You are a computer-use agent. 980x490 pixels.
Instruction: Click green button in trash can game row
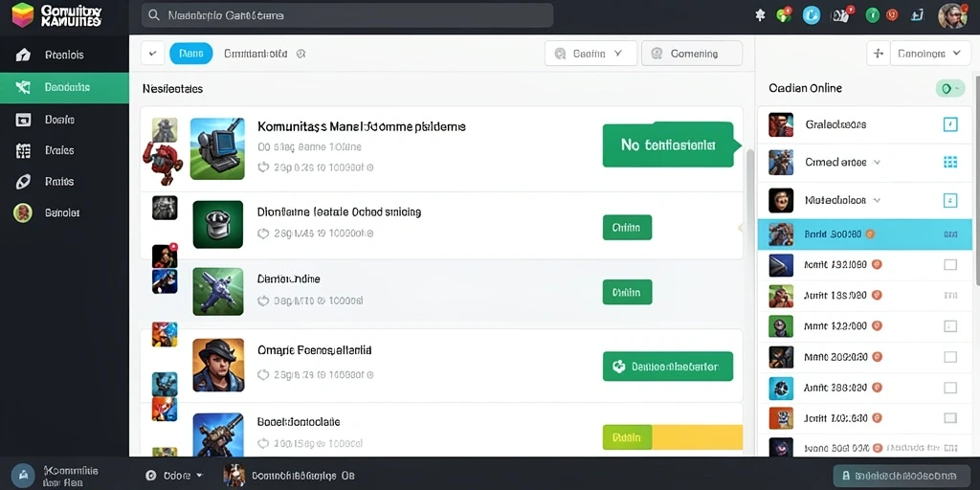[627, 228]
